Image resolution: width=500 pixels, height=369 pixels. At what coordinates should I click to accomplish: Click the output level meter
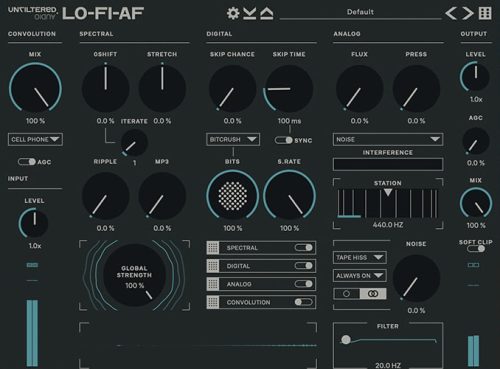click(x=473, y=351)
